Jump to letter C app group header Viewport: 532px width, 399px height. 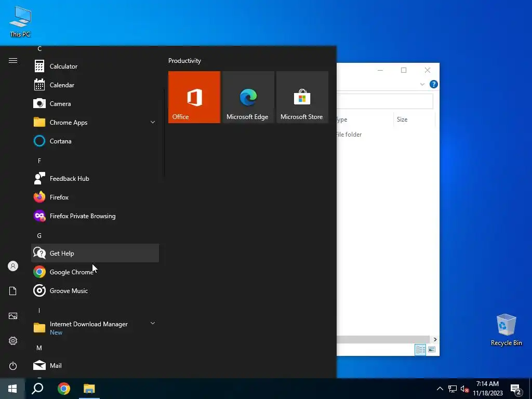click(39, 49)
